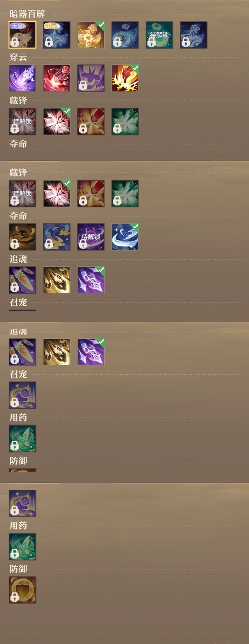Select the locked purple bird 穿云 skin
Image resolution: width=249 pixels, height=644 pixels.
(91, 78)
